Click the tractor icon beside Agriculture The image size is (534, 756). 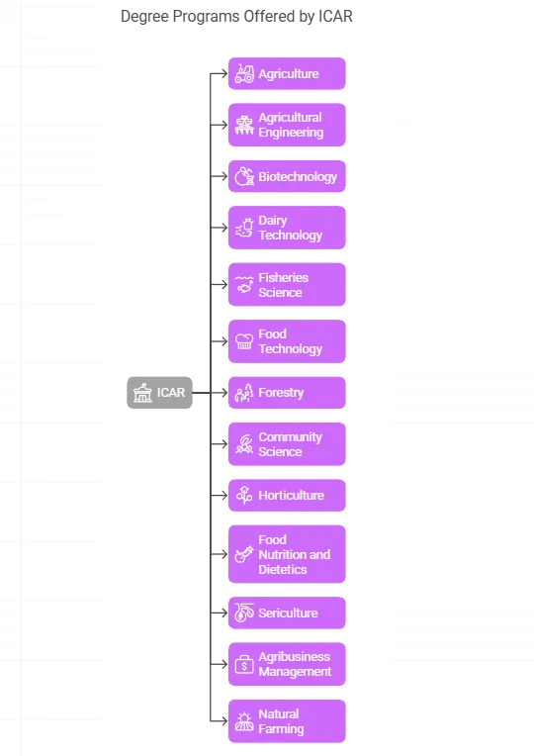(x=244, y=74)
